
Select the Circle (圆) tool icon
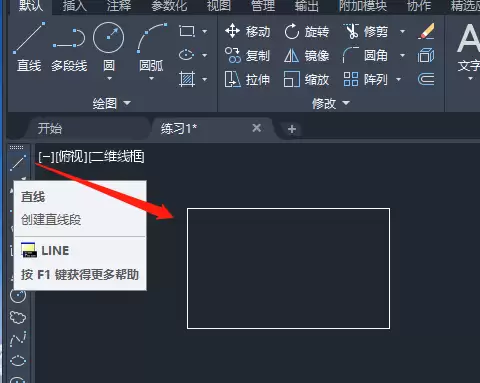click(x=109, y=38)
